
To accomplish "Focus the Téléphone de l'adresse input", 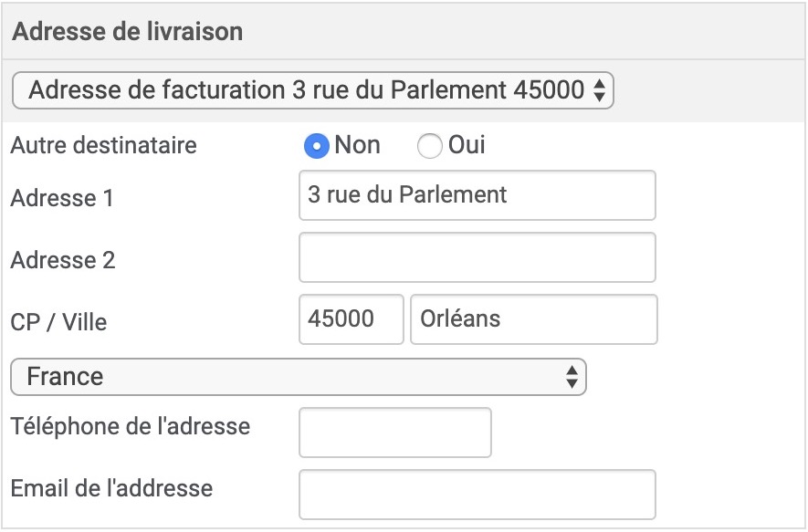I will click(x=395, y=433).
